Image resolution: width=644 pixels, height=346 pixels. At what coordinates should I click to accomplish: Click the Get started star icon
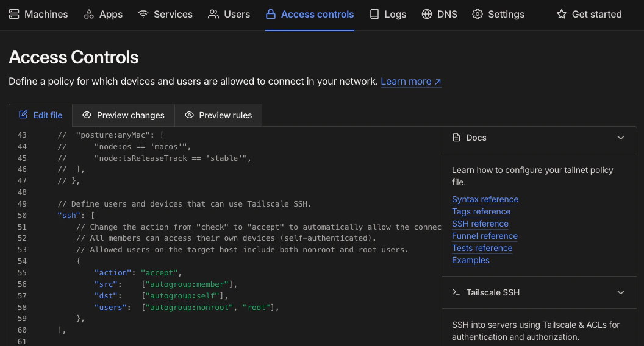click(x=562, y=14)
